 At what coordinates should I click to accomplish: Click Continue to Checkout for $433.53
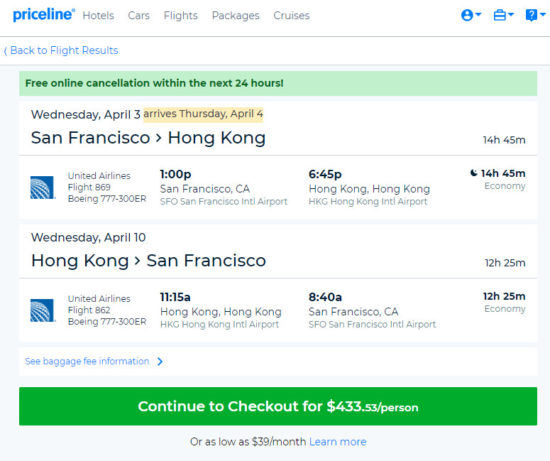point(278,406)
